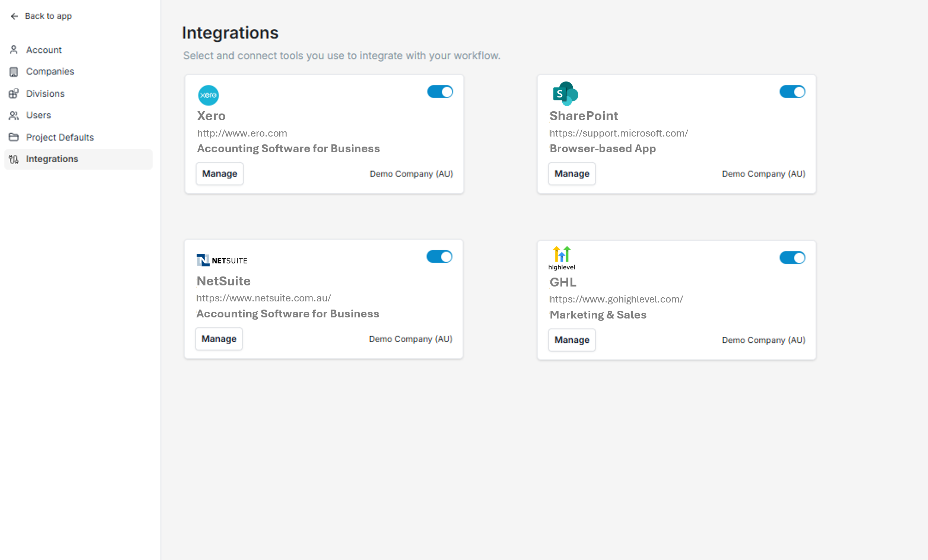The height and width of the screenshot is (560, 928).
Task: Turn off the SharePoint integration switch
Action: 792,92
